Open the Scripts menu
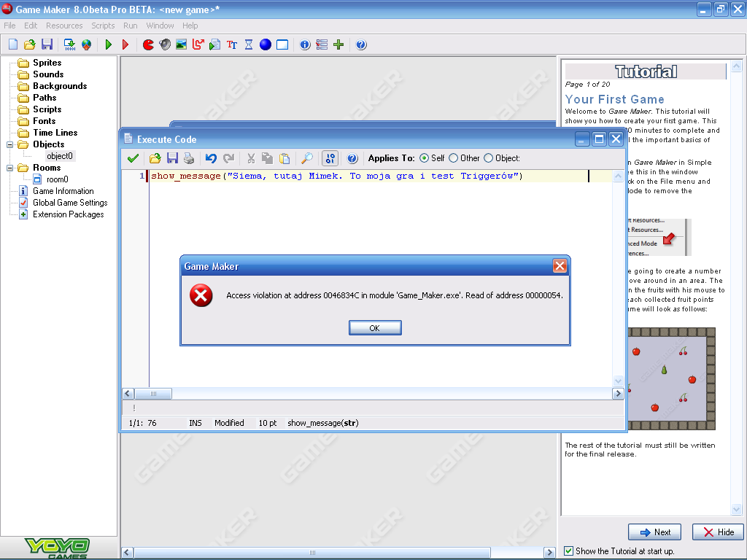This screenshot has height=560, width=747. click(103, 26)
